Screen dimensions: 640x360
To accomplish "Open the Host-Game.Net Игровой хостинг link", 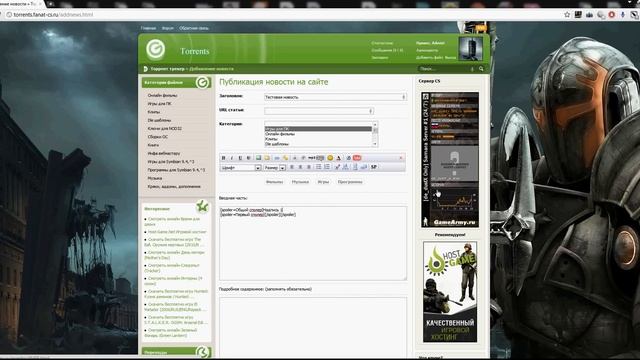I will tap(177, 232).
